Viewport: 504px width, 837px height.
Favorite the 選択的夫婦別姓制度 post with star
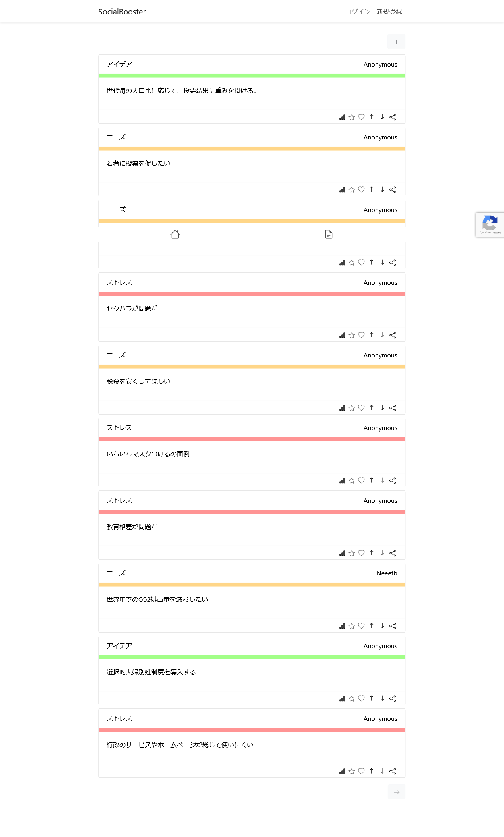[x=352, y=698]
